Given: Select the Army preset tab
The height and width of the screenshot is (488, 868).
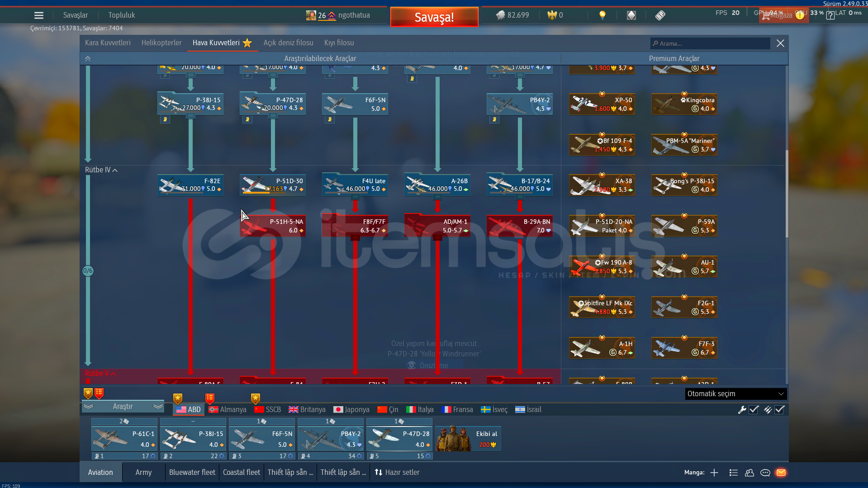Looking at the screenshot, I should coord(143,473).
